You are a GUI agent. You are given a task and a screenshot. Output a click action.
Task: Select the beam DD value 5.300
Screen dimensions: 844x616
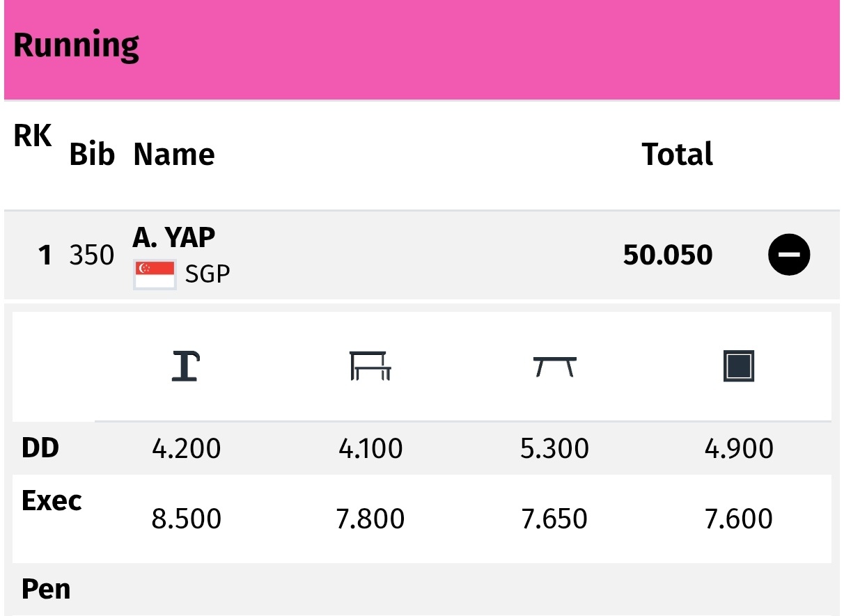(554, 449)
